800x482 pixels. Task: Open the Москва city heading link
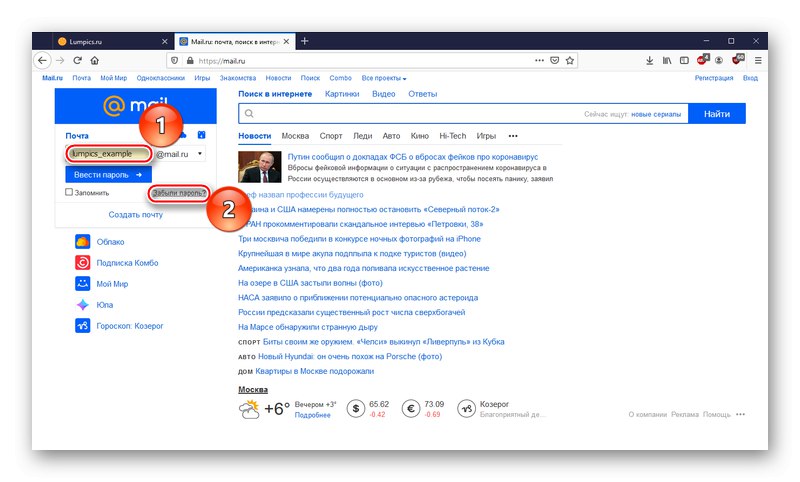(x=253, y=389)
